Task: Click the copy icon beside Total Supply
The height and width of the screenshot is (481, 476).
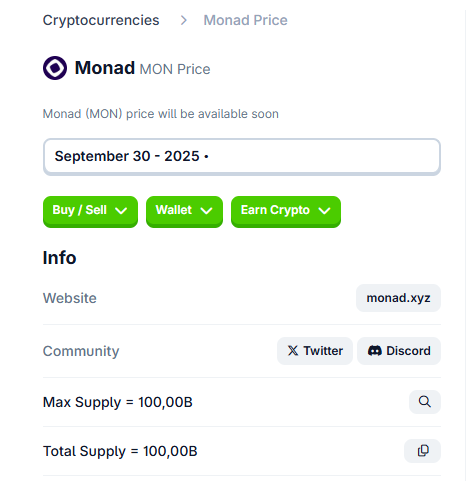Action: pos(423,451)
